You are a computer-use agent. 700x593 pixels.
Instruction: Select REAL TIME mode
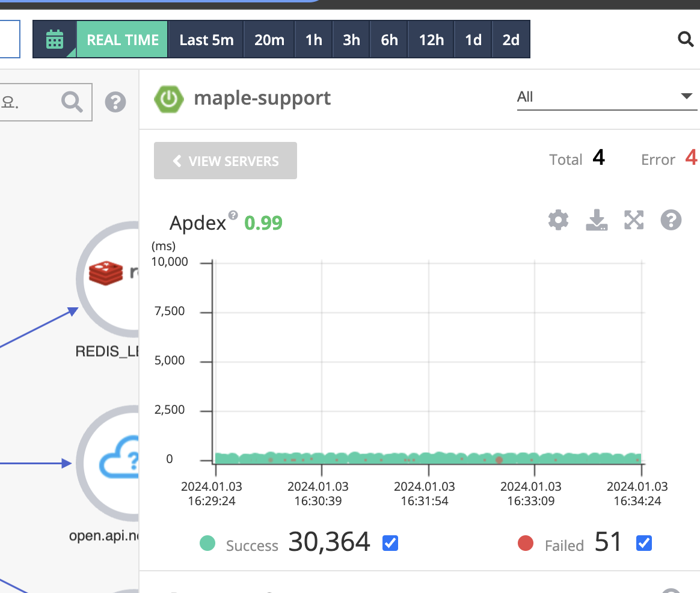tap(122, 39)
